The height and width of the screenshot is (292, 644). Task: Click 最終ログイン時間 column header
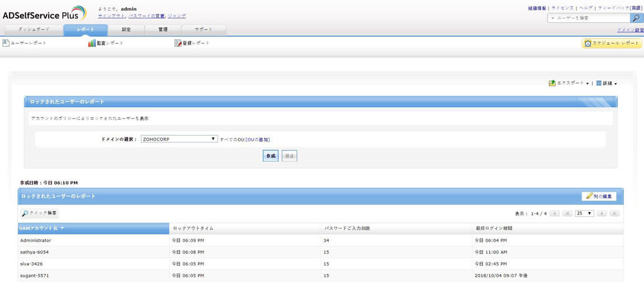coord(548,228)
